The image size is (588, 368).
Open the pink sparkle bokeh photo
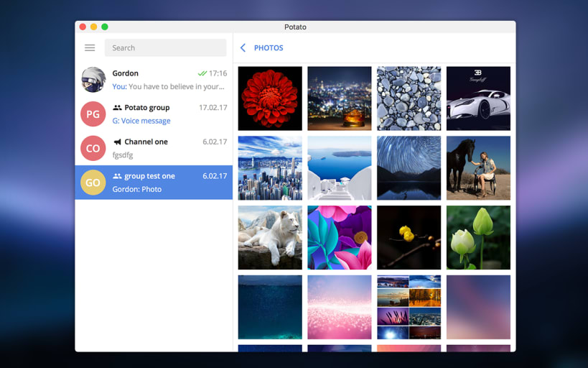click(340, 307)
